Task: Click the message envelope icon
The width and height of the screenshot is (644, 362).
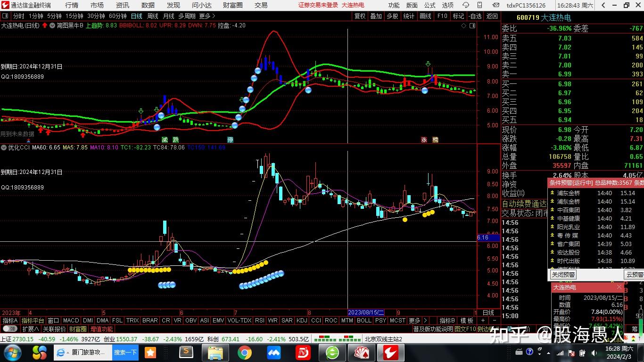Action: [x=495, y=5]
